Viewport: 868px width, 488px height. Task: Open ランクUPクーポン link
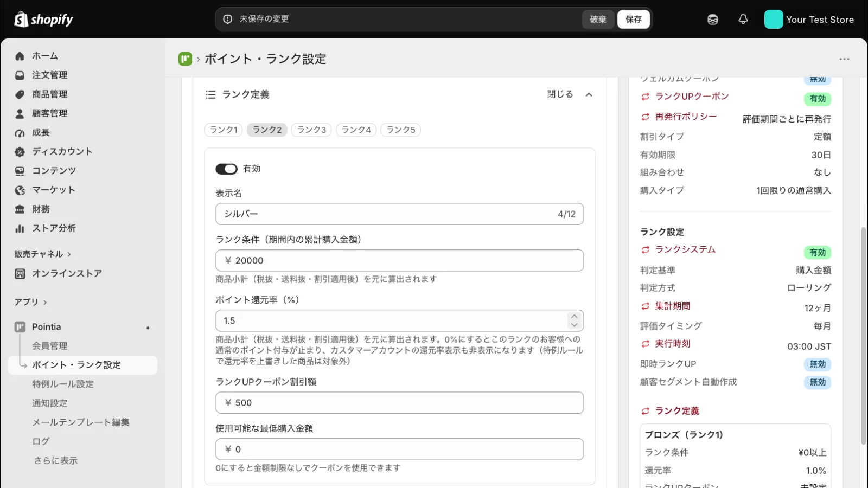pos(692,97)
